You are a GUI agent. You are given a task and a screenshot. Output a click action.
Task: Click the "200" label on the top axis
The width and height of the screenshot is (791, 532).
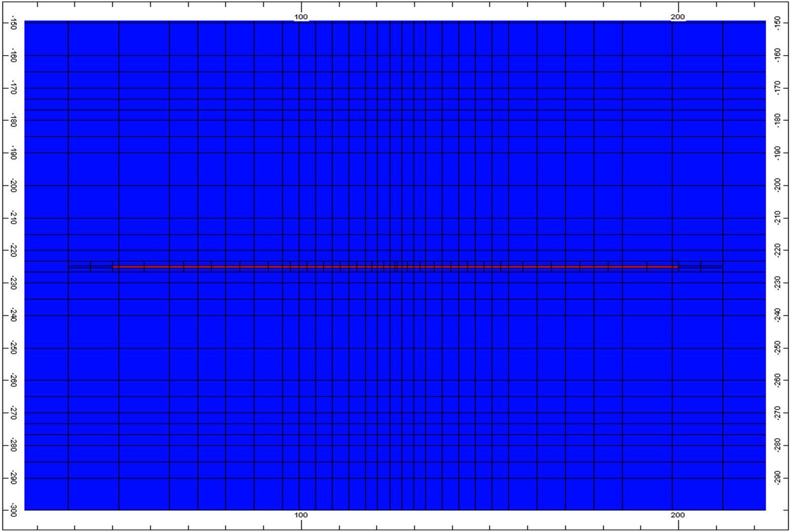(678, 17)
